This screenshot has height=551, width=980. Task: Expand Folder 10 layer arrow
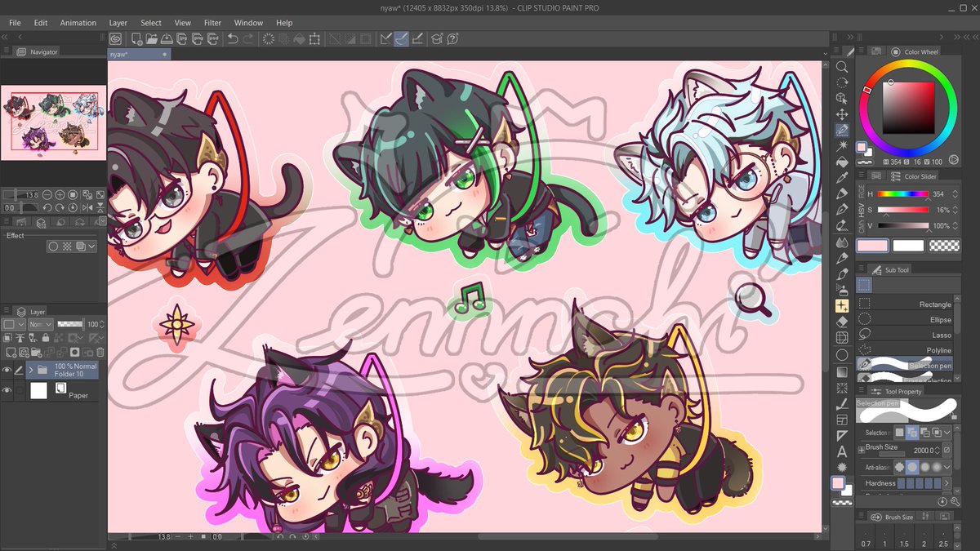[30, 370]
